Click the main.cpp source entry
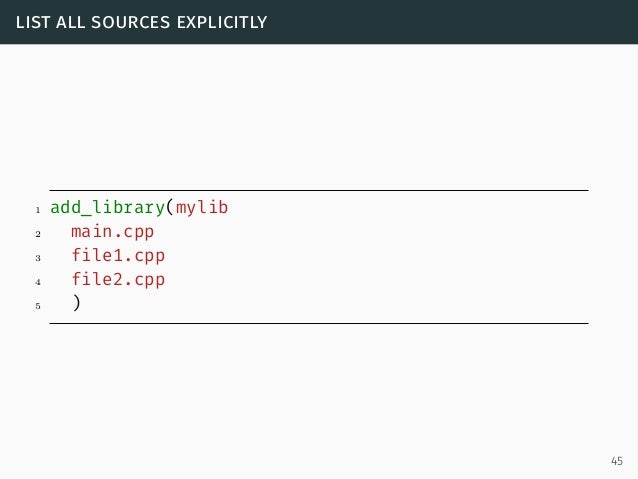 (x=112, y=232)
